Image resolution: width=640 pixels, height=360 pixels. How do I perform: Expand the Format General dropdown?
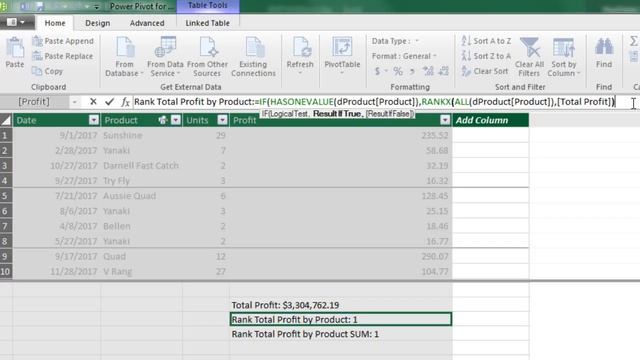pos(435,56)
